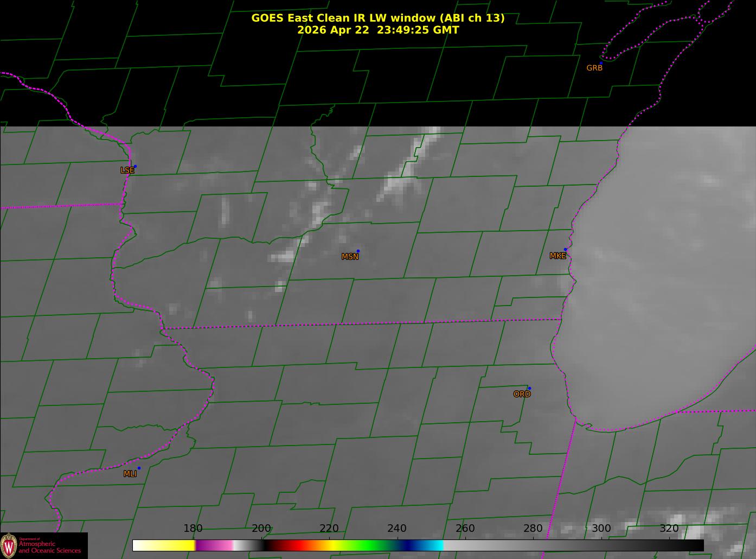Click the ORD station label

tap(522, 394)
